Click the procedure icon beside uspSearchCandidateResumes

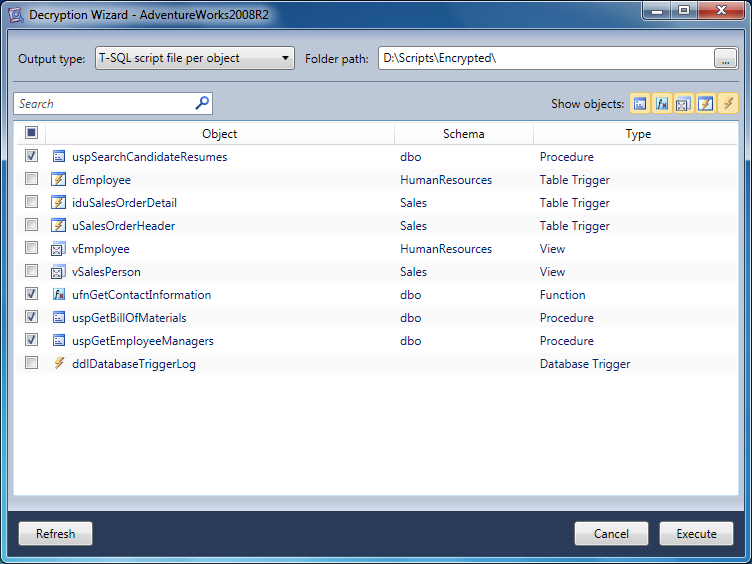pyautogui.click(x=59, y=156)
